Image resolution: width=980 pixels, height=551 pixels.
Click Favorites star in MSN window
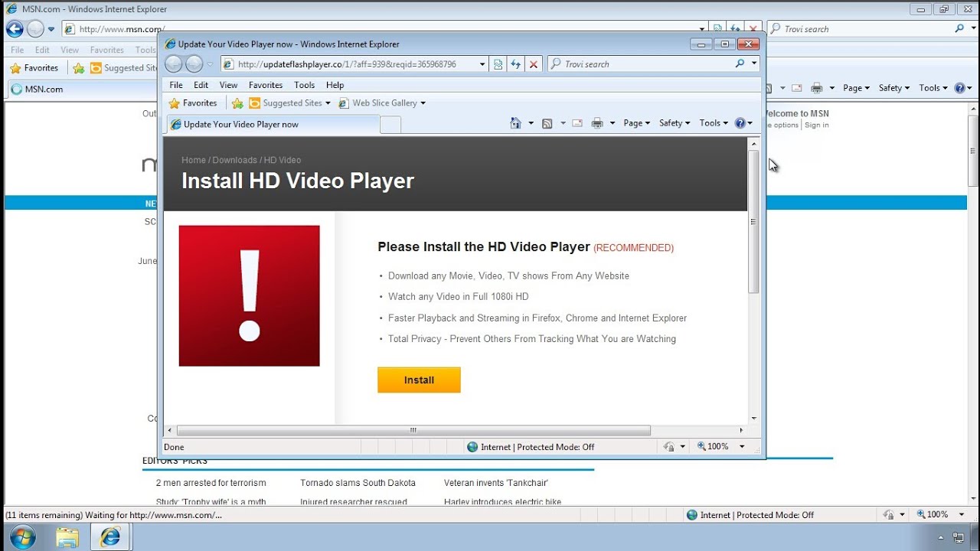pos(15,67)
